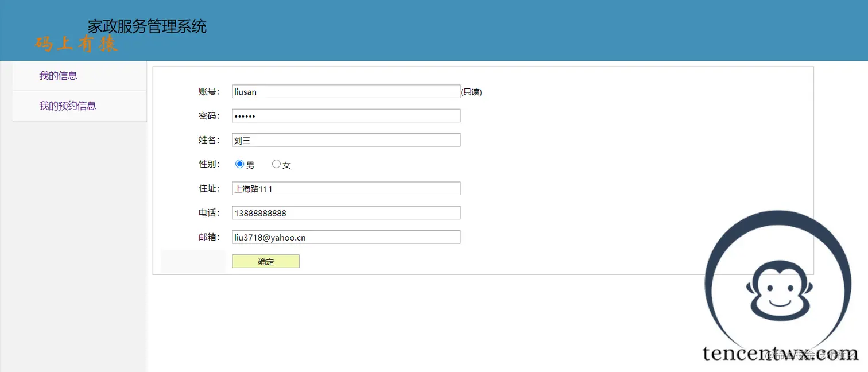Image resolution: width=868 pixels, height=372 pixels.
Task: Click the 电话 field with 13888888888
Action: 346,213
